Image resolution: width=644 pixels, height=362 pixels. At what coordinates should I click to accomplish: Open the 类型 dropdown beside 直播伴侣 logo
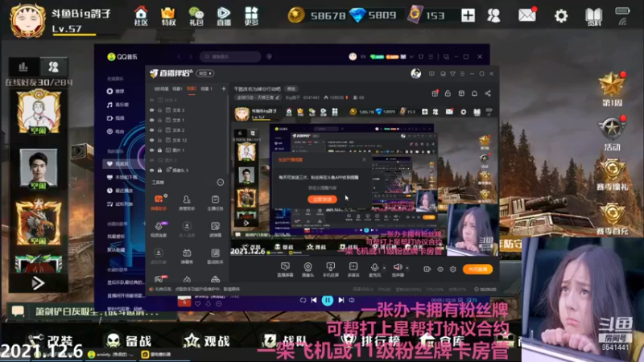[x=205, y=73]
